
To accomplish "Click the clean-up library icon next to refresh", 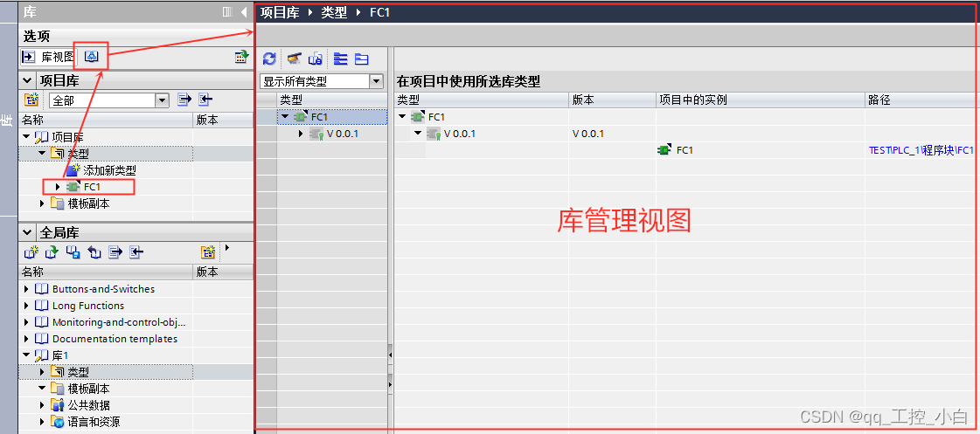I will point(294,59).
